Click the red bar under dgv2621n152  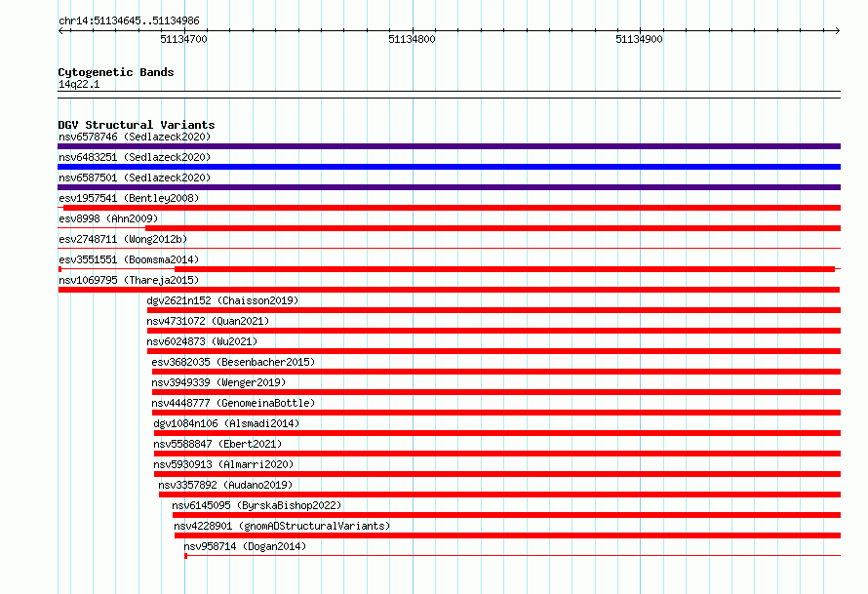[x=493, y=310]
